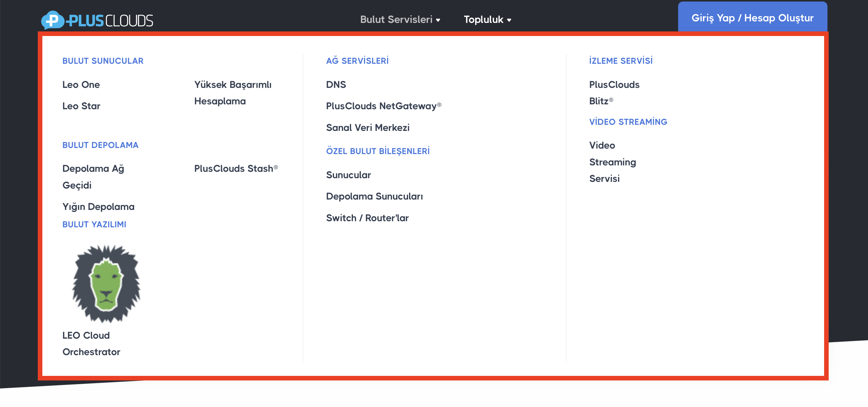The width and height of the screenshot is (868, 407).
Task: Select Sanal Veri Merkezi
Action: coord(368,128)
